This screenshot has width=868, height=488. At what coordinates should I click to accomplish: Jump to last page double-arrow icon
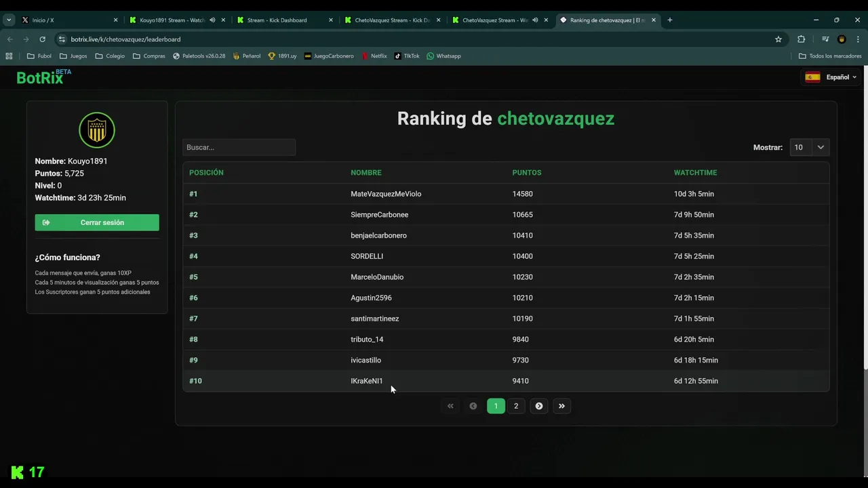[x=561, y=406]
